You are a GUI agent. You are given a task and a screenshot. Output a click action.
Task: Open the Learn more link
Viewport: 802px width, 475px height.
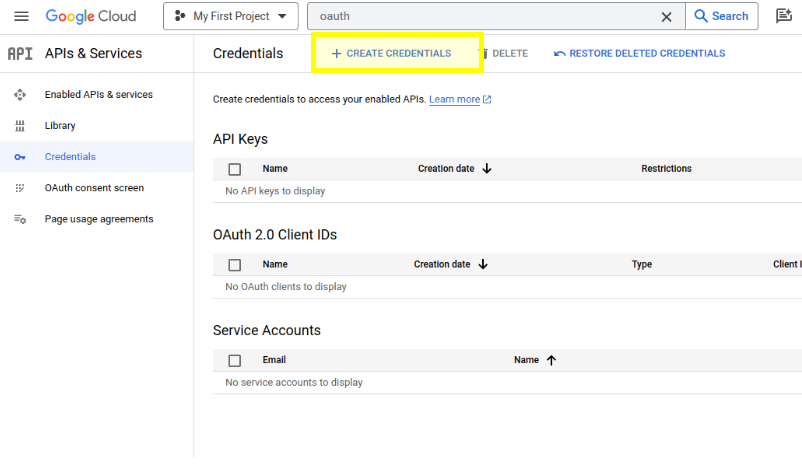[x=454, y=99]
